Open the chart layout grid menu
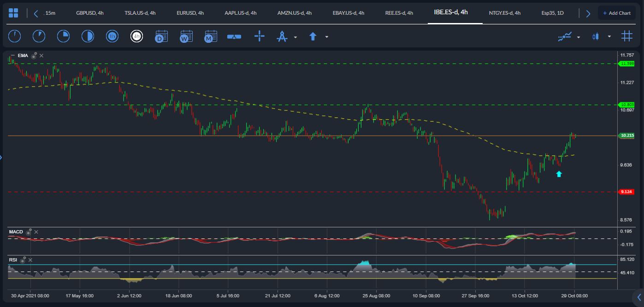 click(x=13, y=13)
